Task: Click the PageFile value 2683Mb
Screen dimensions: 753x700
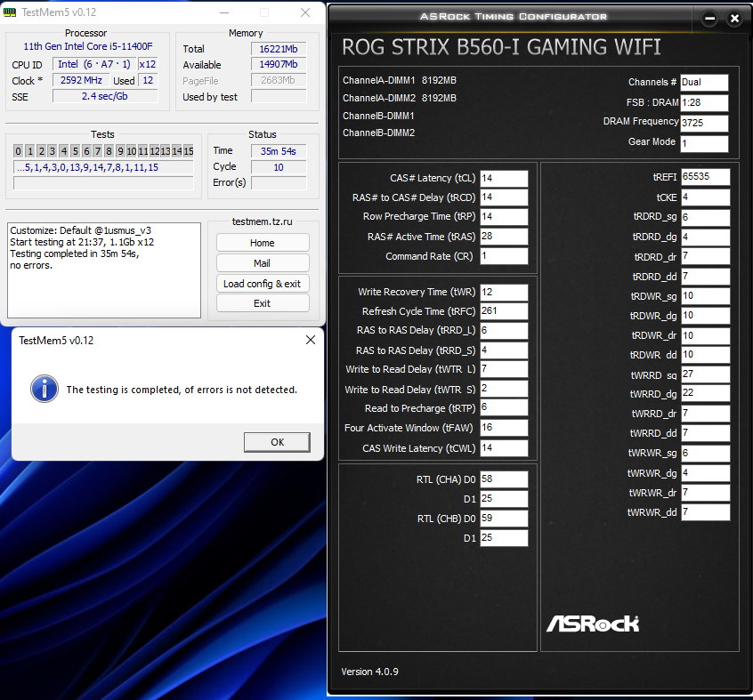Action: (x=279, y=80)
